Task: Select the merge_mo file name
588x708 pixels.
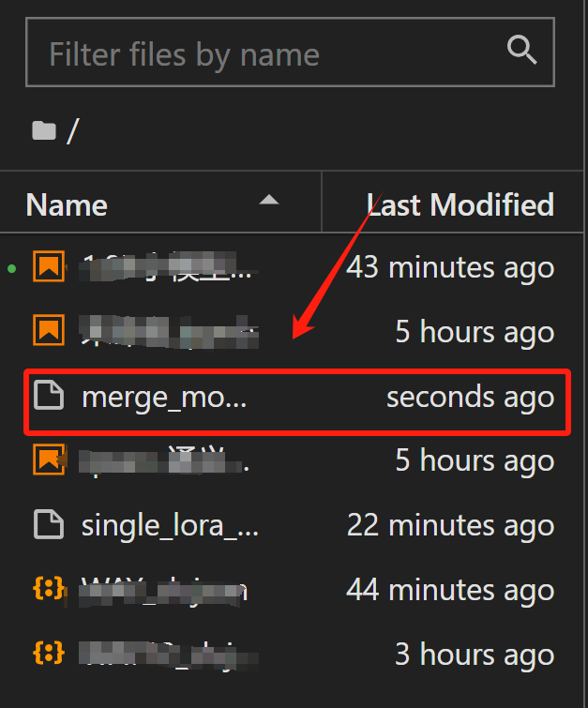Action: 164,398
